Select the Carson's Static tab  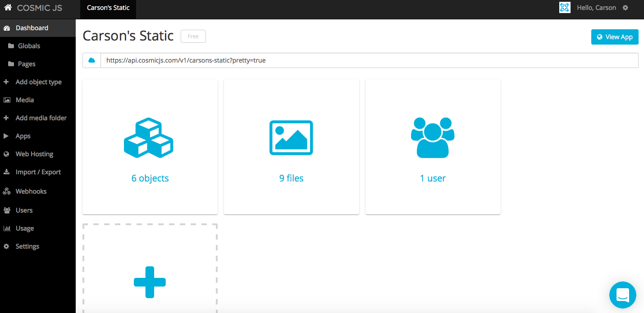point(108,8)
